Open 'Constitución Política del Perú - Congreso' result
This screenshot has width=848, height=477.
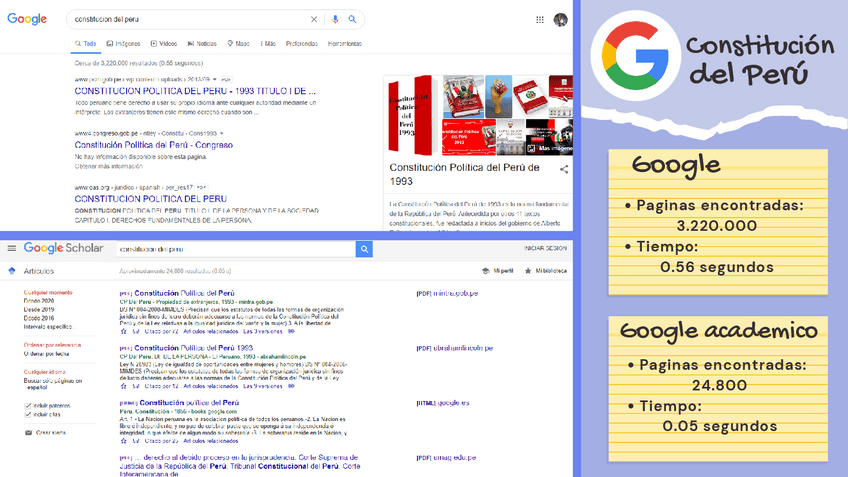(x=154, y=145)
